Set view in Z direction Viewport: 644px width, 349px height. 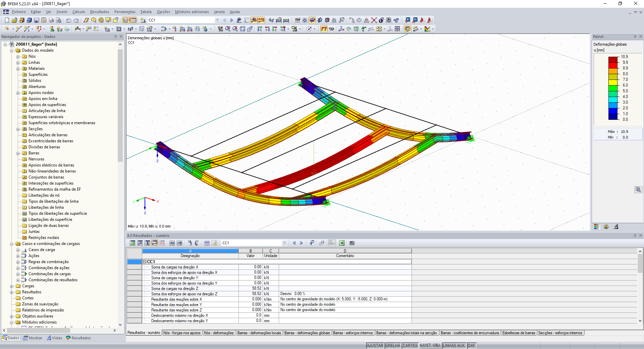click(x=275, y=29)
